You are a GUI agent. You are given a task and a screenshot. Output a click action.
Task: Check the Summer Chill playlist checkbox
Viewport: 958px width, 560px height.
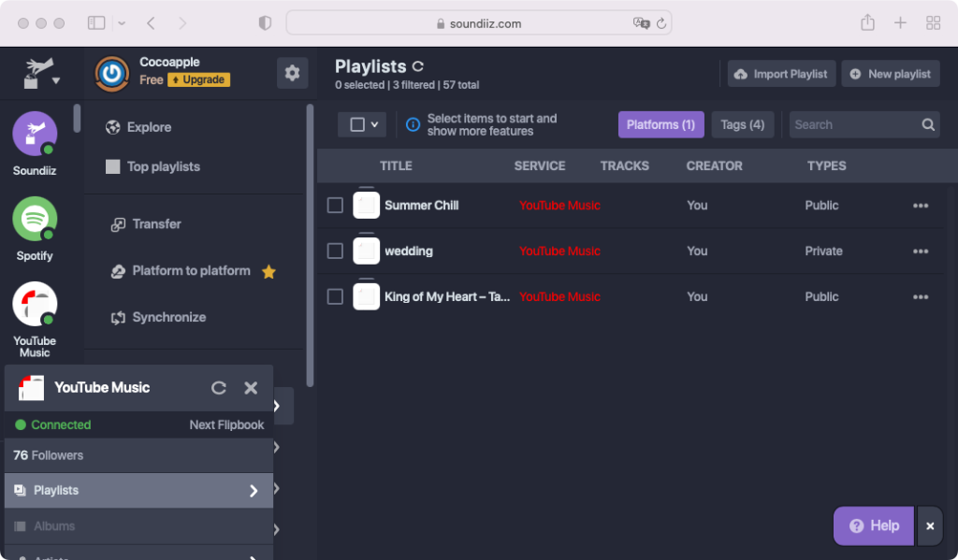(335, 206)
